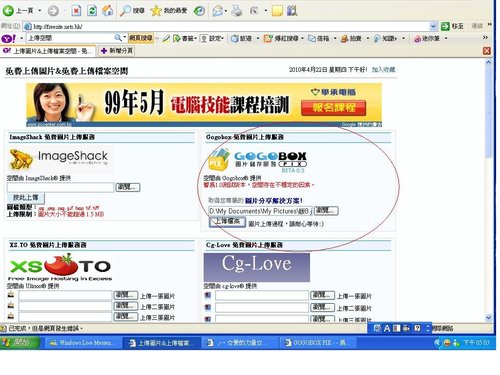Open the 搜尋 magnifier search pane
Screen dimensions: 500x375
tap(132, 11)
